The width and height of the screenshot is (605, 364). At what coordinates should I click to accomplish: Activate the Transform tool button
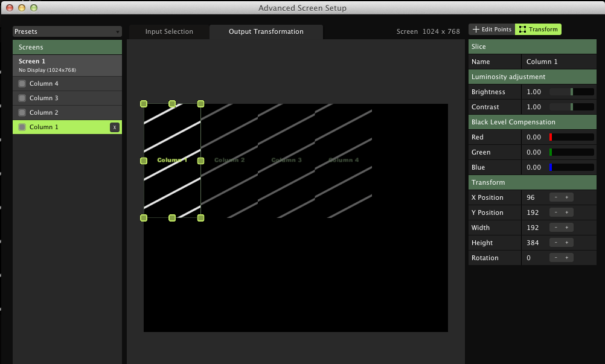coord(538,30)
